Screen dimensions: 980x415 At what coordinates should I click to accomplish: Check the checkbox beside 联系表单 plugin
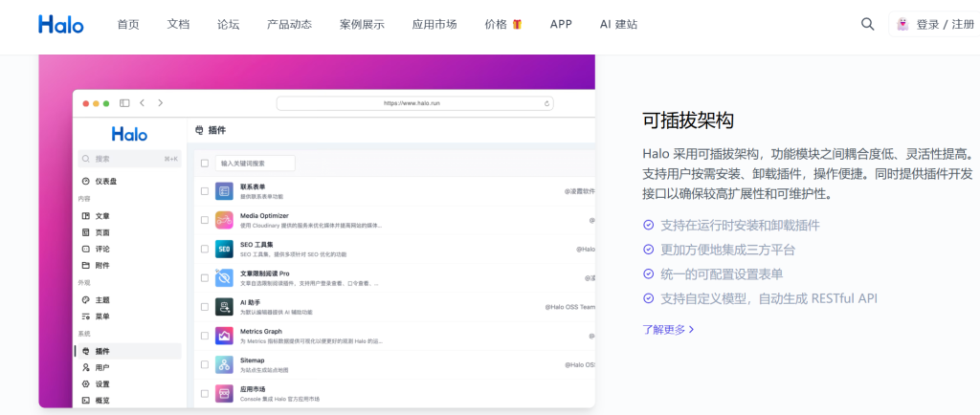(x=204, y=191)
